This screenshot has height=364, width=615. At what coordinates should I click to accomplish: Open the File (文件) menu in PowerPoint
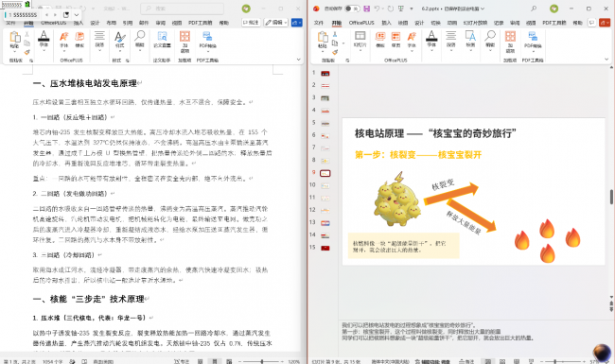coord(319,23)
